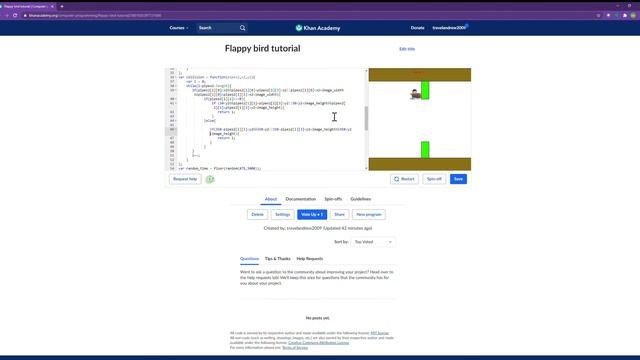This screenshot has height=360, width=640.
Task: Click the 'return 1;' text under the else block
Action: tap(226, 138)
